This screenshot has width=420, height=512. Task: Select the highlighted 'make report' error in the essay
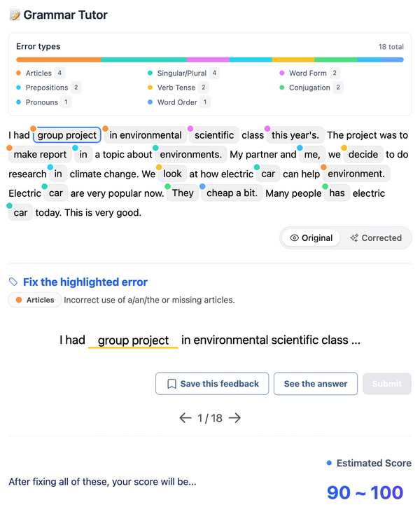40,155
